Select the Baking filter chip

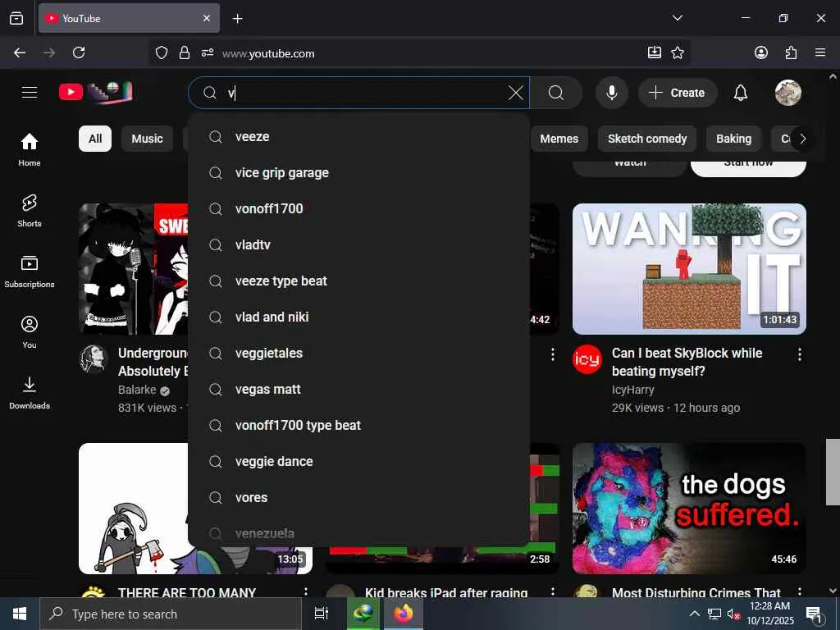[x=734, y=139]
